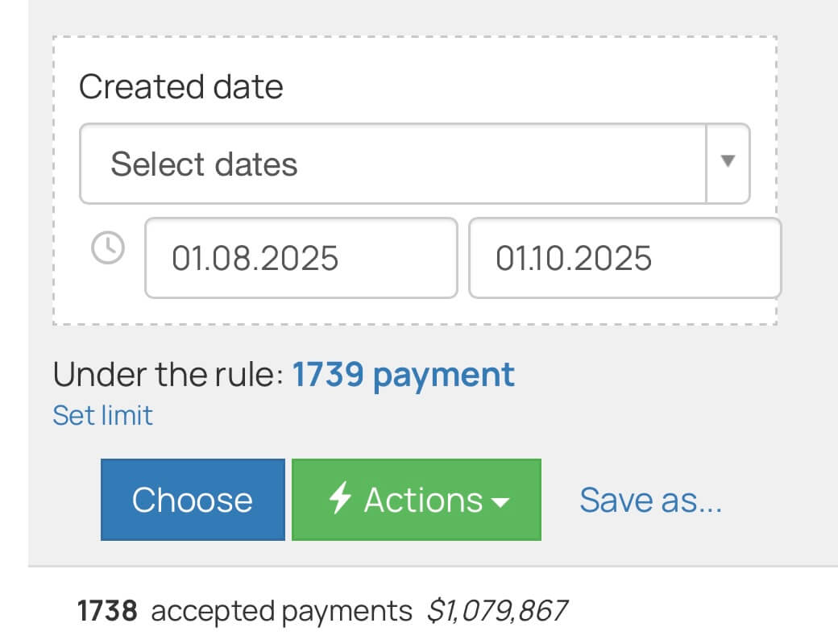Expand the Actions caret menu
The height and width of the screenshot is (644, 838).
(500, 502)
